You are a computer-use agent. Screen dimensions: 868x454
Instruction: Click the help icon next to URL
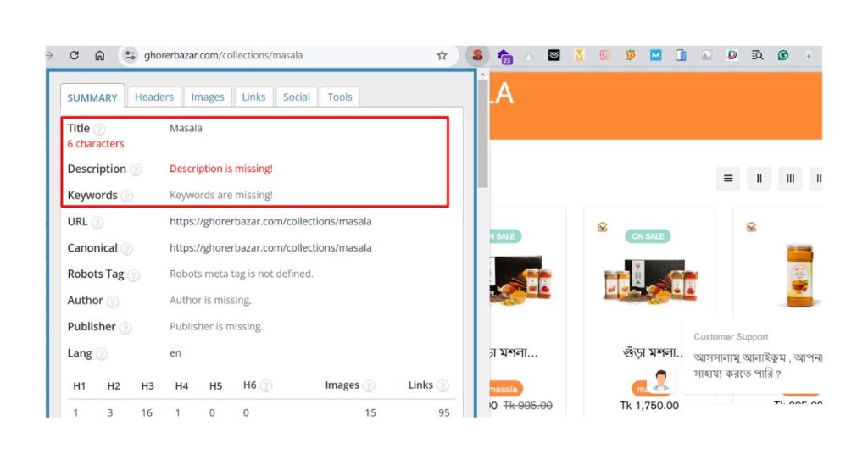tap(97, 222)
